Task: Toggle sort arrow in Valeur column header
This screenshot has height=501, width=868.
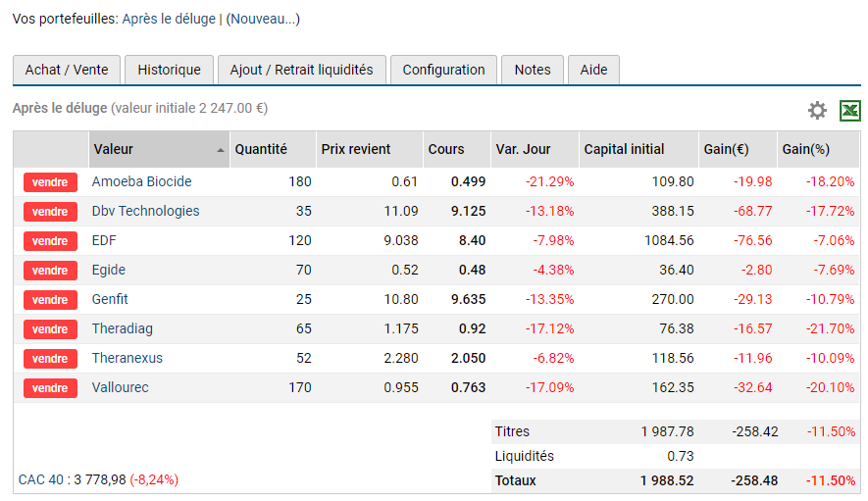Action: (x=221, y=150)
